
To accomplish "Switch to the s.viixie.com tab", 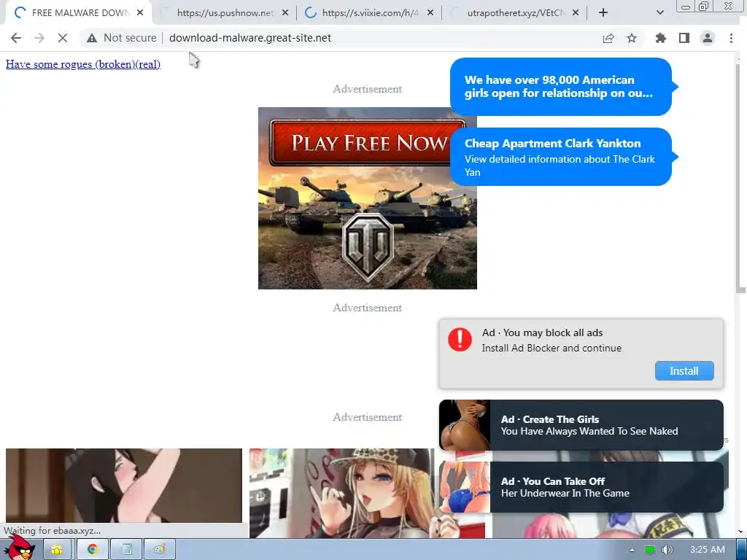I will [x=370, y=13].
